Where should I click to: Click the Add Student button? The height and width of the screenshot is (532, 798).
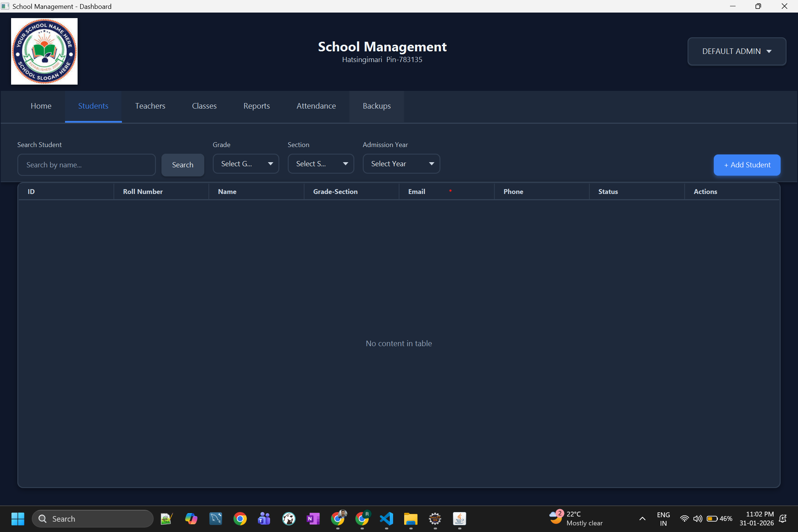[x=747, y=165]
